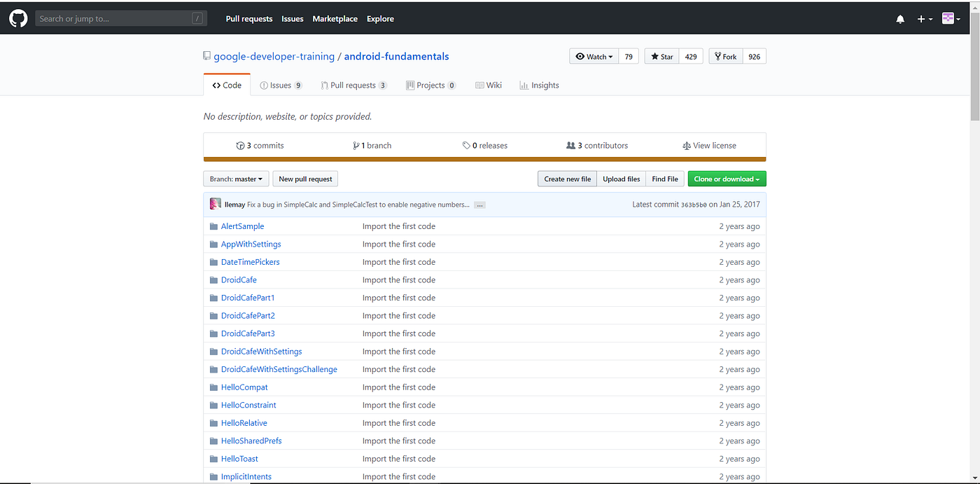Open the Insights tab

(x=539, y=85)
